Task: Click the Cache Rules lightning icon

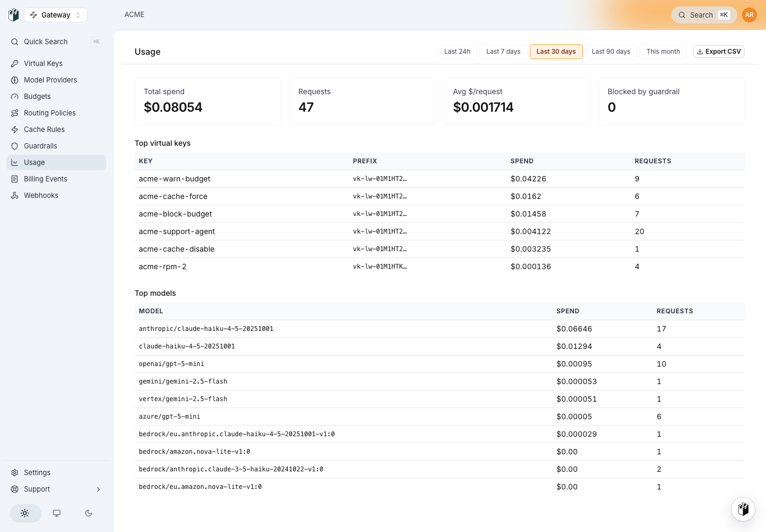Action: [x=15, y=129]
